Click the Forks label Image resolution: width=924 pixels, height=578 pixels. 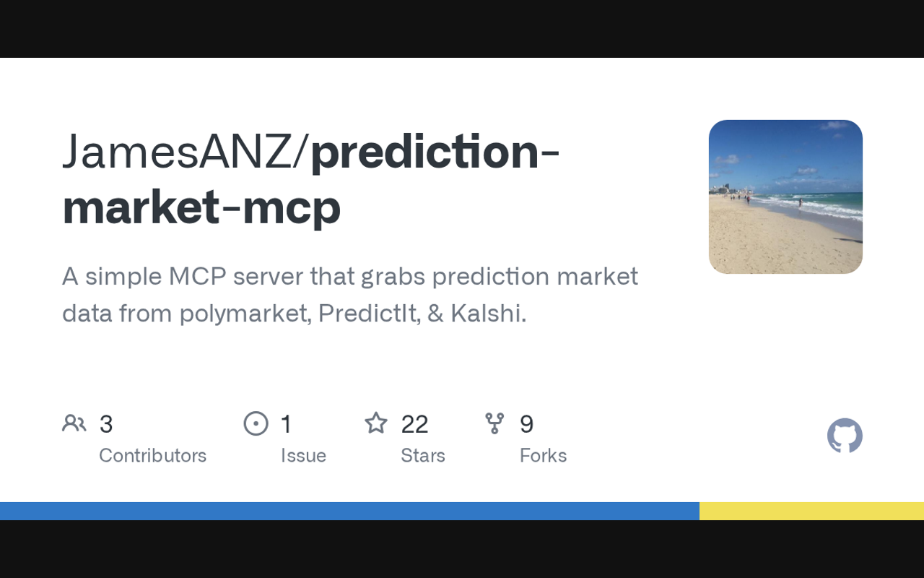tap(543, 456)
